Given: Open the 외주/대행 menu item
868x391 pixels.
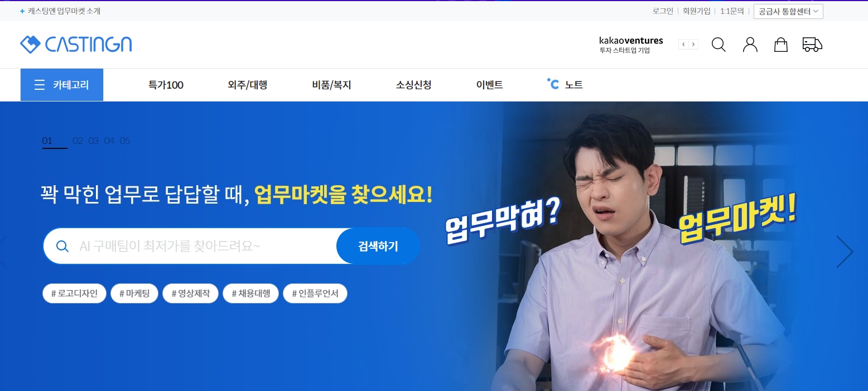Looking at the screenshot, I should 248,85.
